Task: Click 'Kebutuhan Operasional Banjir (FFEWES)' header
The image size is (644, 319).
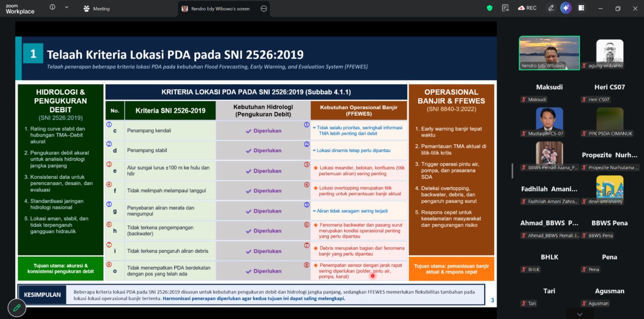Action: pos(359,110)
